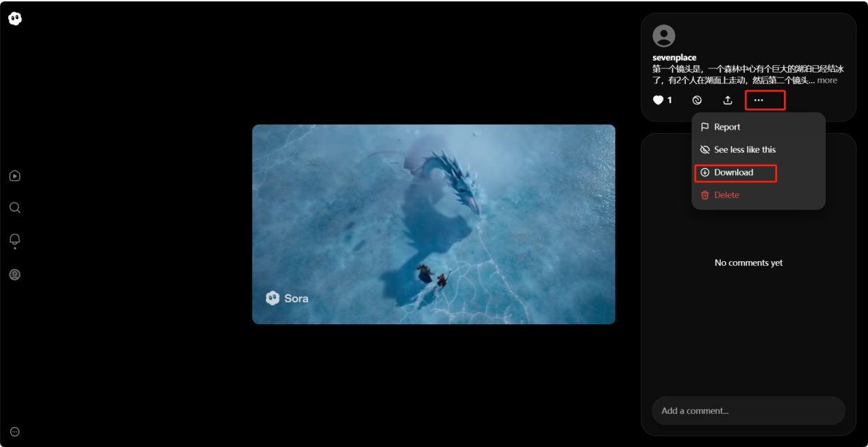The width and height of the screenshot is (868, 447).
Task: Click the like count number 1
Action: (x=670, y=100)
